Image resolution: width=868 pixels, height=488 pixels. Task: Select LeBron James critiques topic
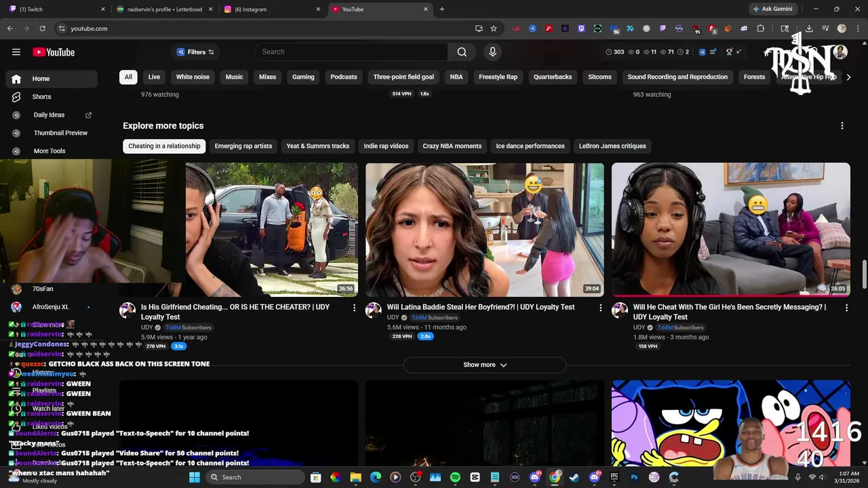[612, 146]
